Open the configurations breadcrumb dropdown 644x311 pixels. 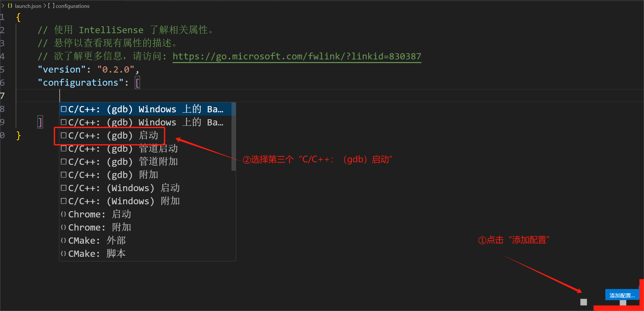coord(72,6)
